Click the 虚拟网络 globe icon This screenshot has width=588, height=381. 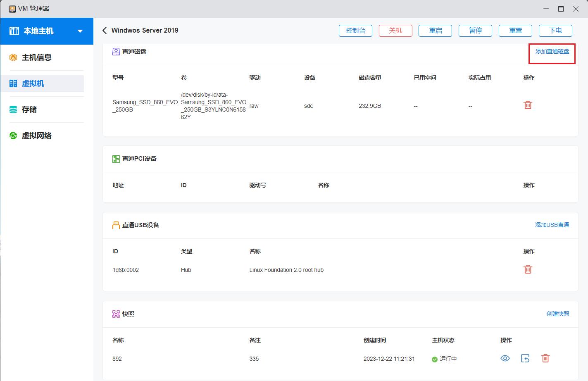pos(13,136)
